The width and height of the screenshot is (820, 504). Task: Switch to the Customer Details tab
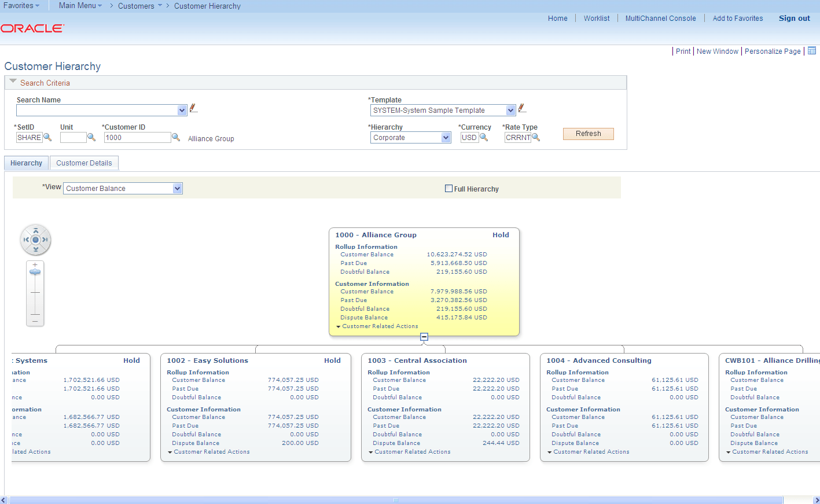[x=84, y=163]
